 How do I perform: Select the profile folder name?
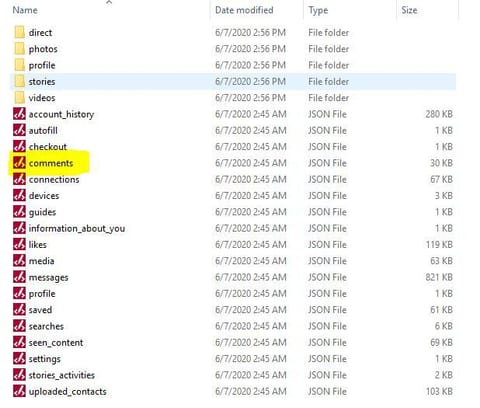[42, 65]
